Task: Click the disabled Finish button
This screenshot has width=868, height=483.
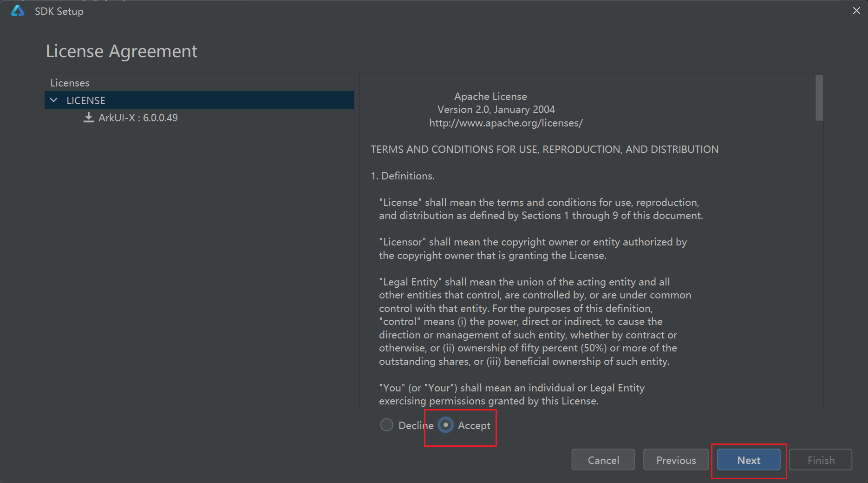Action: (821, 460)
